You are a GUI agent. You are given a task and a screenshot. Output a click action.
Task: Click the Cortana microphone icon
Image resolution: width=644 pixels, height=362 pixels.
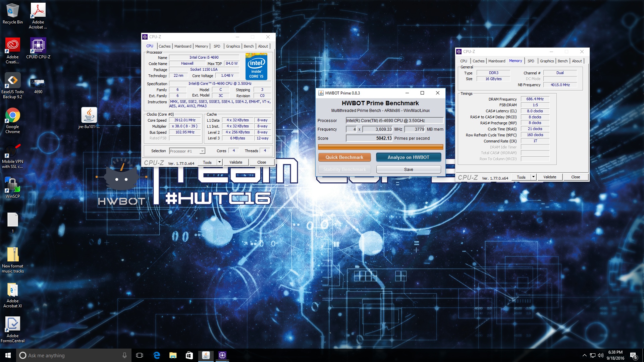tap(124, 355)
